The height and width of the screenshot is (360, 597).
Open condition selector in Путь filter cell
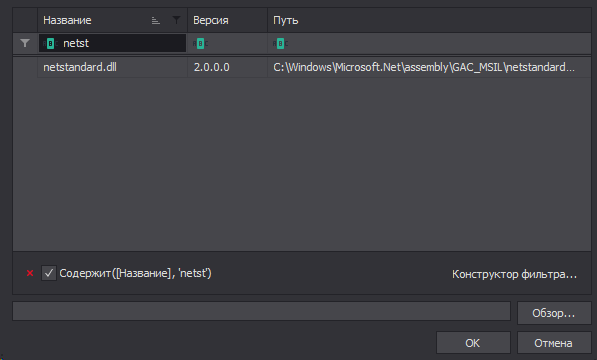tap(281, 43)
